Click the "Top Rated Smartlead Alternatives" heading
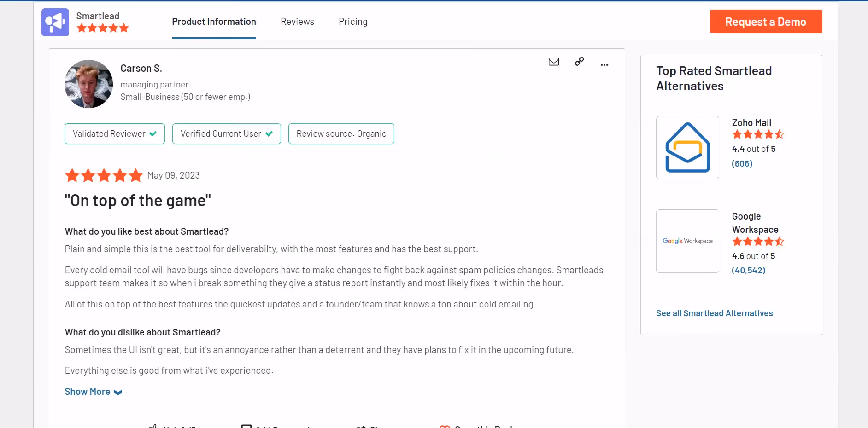 click(x=714, y=78)
